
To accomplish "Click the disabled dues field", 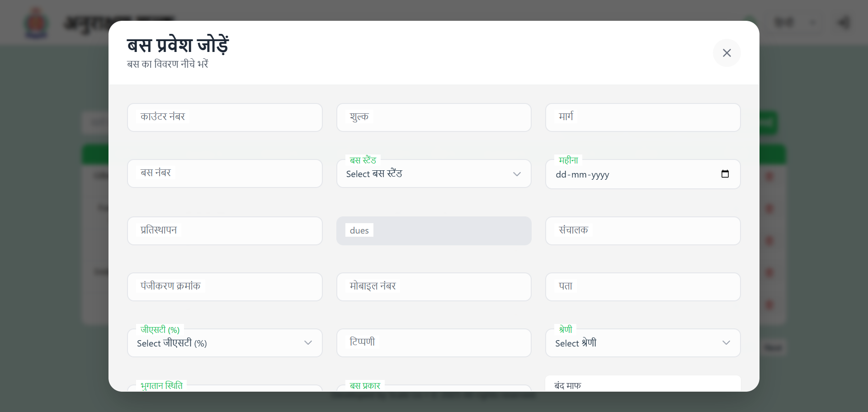I will click(433, 231).
